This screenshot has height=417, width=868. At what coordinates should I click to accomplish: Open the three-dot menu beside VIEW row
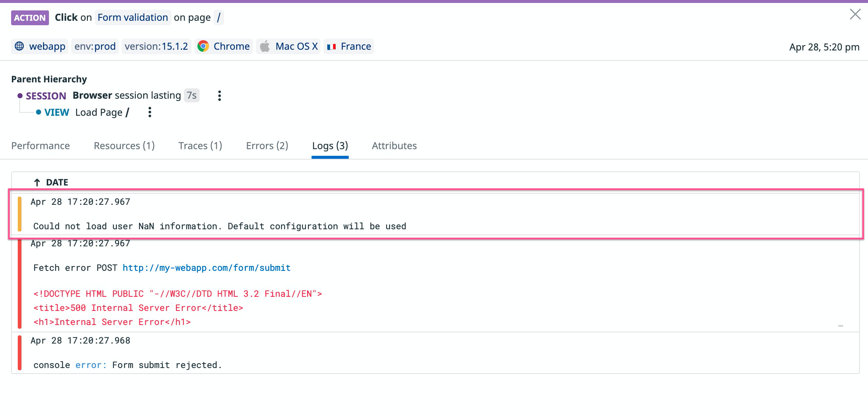coord(150,112)
